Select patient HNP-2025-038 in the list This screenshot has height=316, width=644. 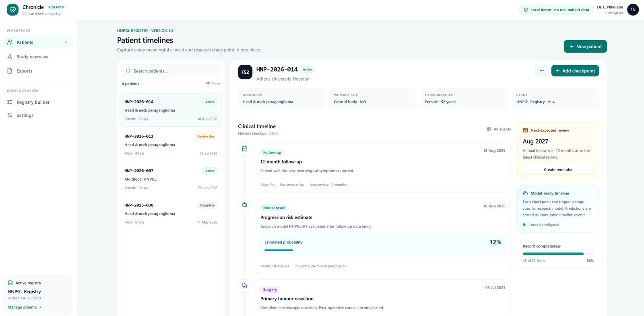tap(171, 213)
